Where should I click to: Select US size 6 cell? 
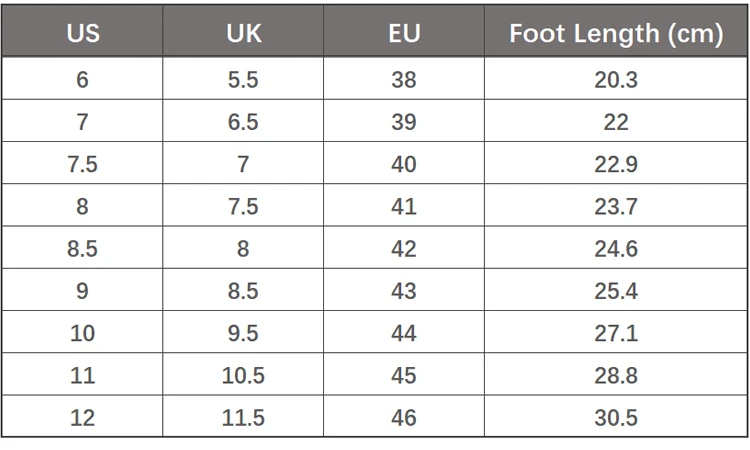pos(82,80)
